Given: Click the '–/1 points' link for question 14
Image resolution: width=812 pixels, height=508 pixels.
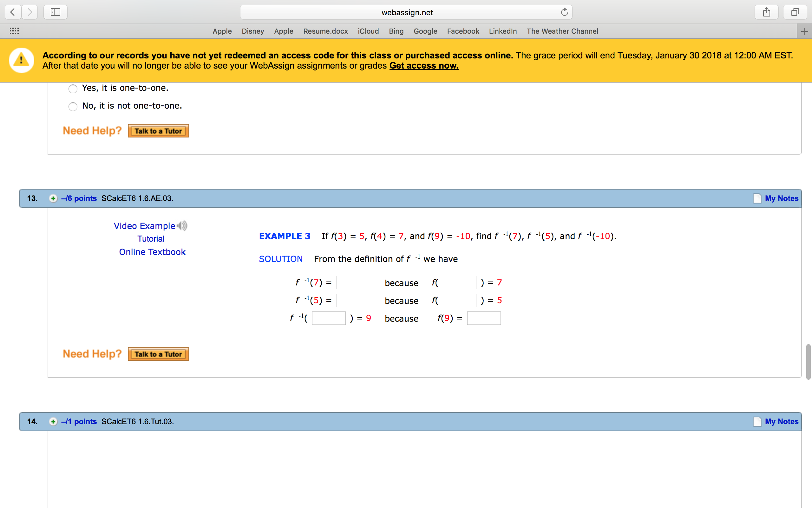Looking at the screenshot, I should point(79,422).
